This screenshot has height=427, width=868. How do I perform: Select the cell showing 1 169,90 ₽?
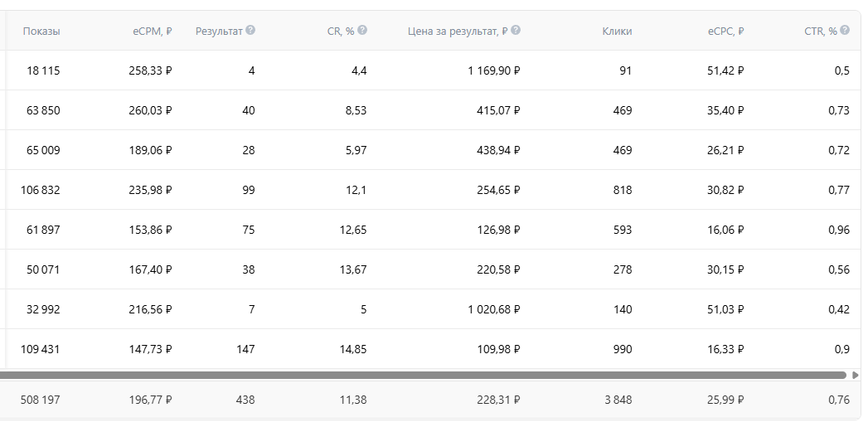pos(493,71)
